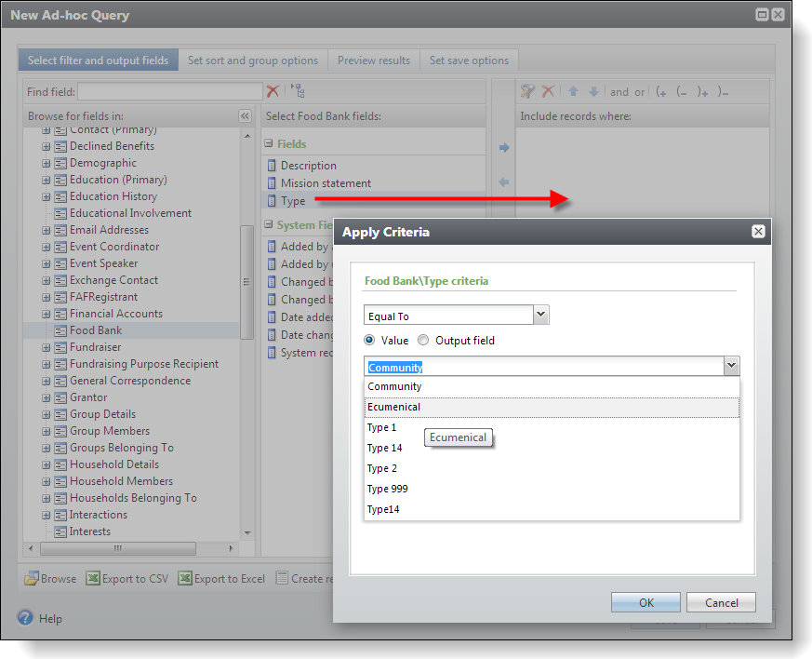This screenshot has width=812, height=659.
Task: Move filter up with the up arrow
Action: [x=573, y=92]
